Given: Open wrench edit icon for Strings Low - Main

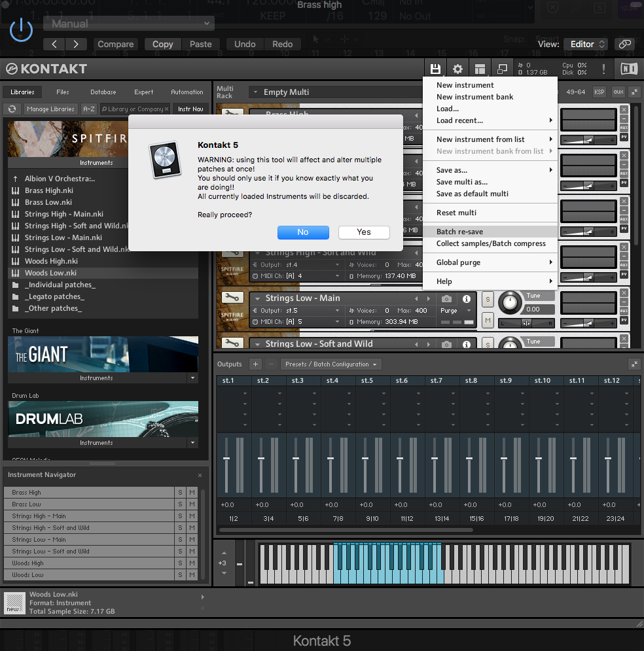Looking at the screenshot, I should (232, 297).
